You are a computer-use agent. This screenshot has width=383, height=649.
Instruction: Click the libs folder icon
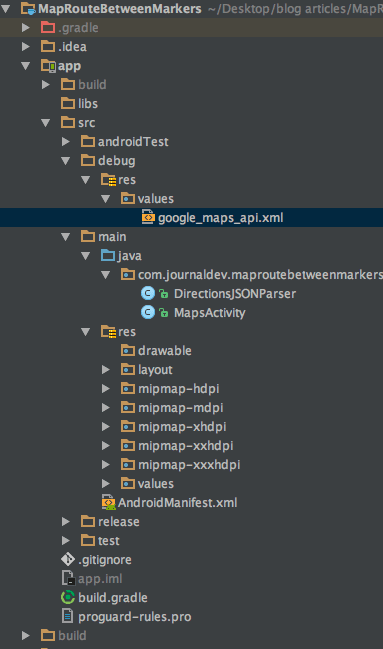[x=68, y=103]
